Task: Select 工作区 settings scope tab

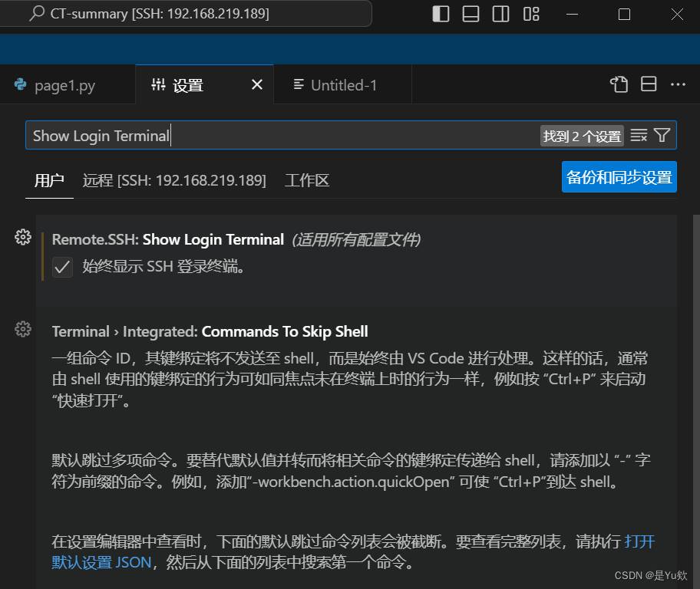Action: 307,180
